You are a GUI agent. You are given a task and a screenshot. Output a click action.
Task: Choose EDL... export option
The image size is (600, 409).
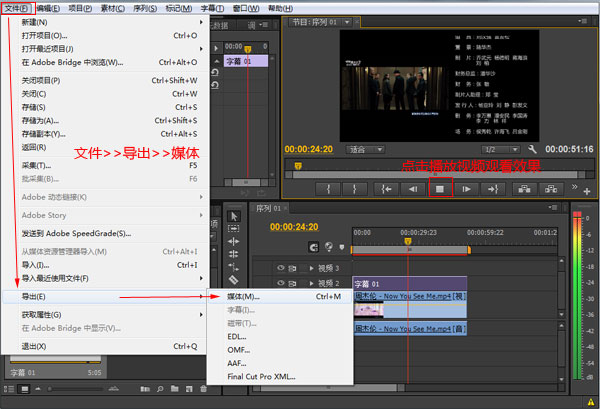coord(280,337)
